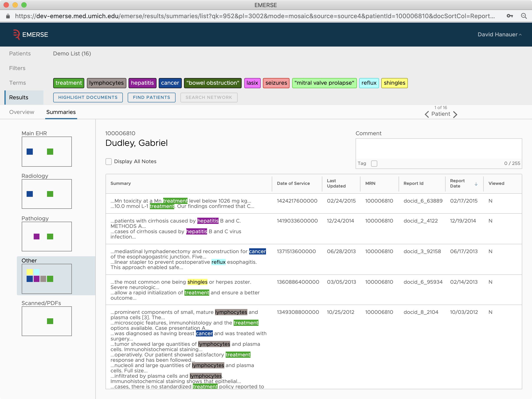Select the Scanned/PDFs mosaic thumbnail
The width and height of the screenshot is (532, 399).
pos(47,321)
